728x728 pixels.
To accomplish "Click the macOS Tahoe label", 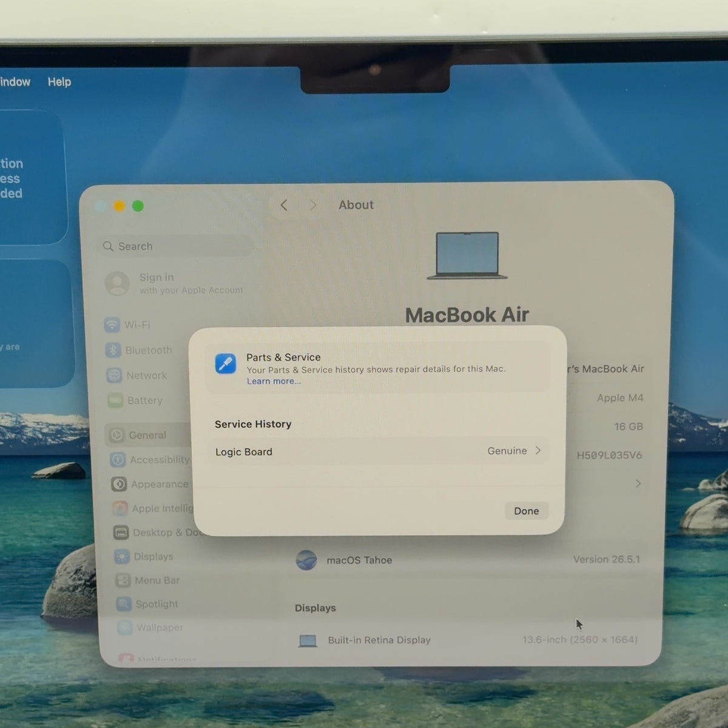I will pyautogui.click(x=359, y=561).
